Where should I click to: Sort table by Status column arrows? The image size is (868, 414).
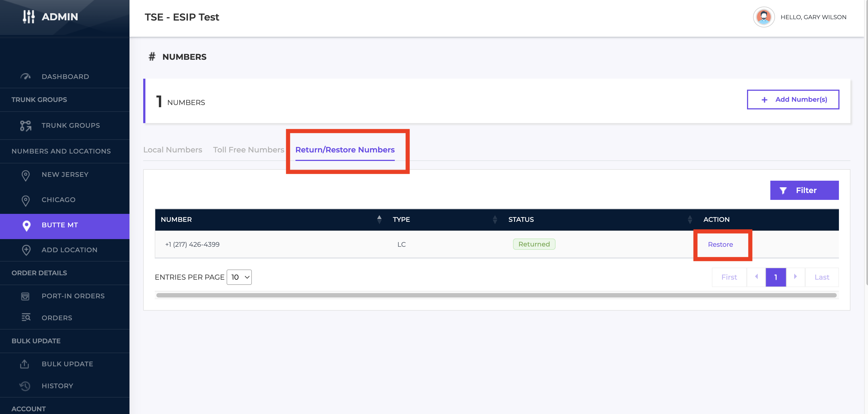pyautogui.click(x=690, y=219)
